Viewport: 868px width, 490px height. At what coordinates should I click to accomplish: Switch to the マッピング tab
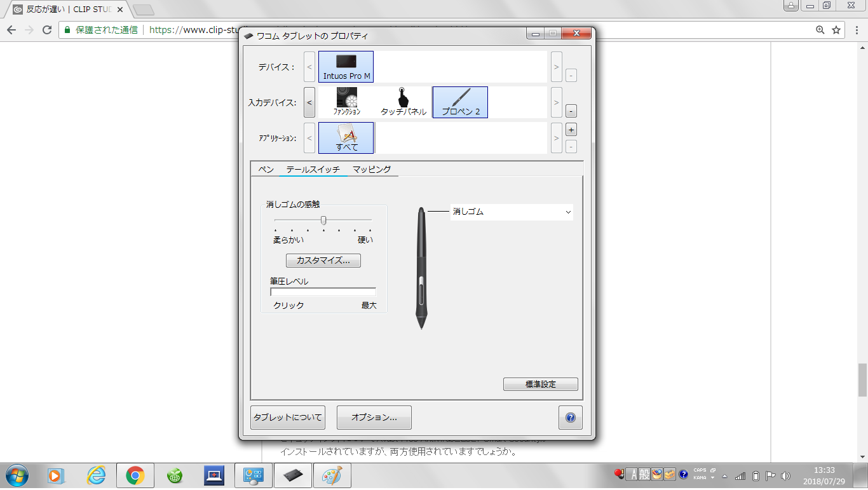372,169
